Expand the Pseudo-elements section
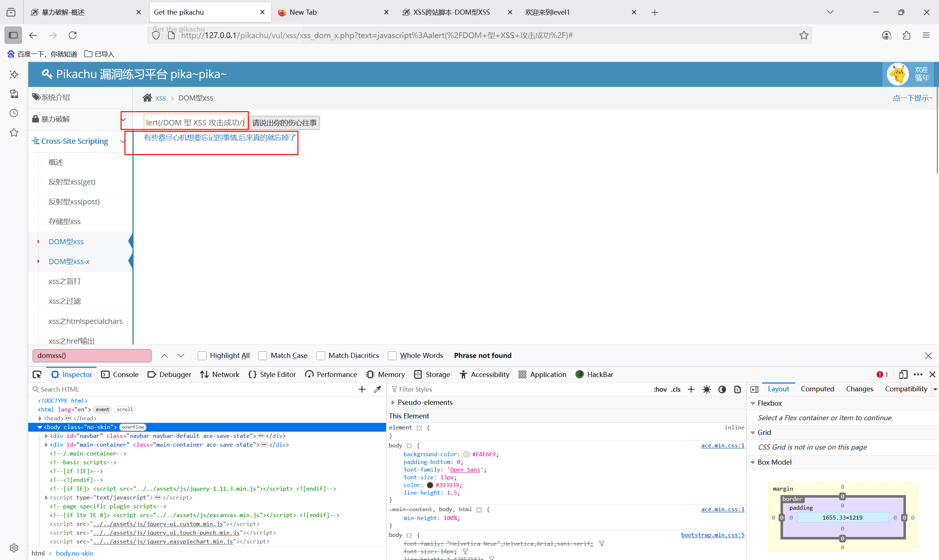This screenshot has width=939, height=560. pyautogui.click(x=393, y=402)
